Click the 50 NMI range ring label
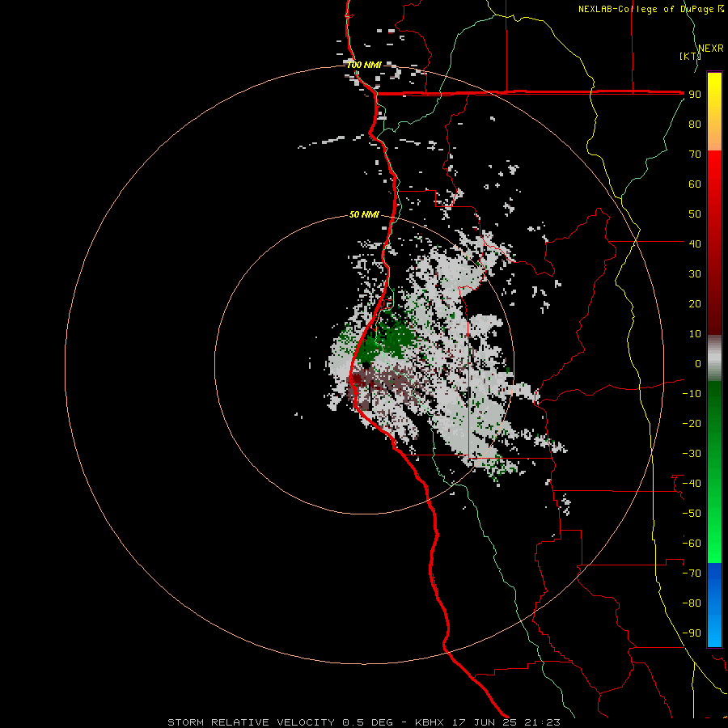This screenshot has width=728, height=728. [x=364, y=214]
